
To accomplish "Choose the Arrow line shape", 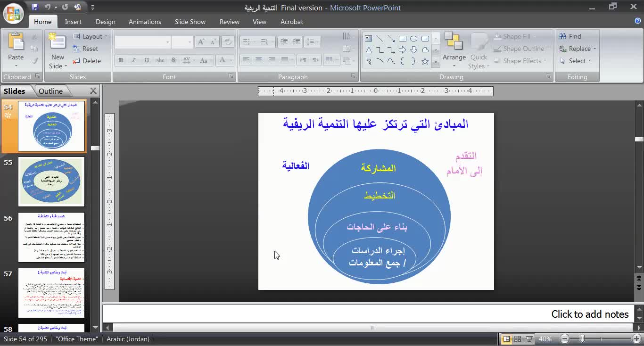I will coord(391,39).
